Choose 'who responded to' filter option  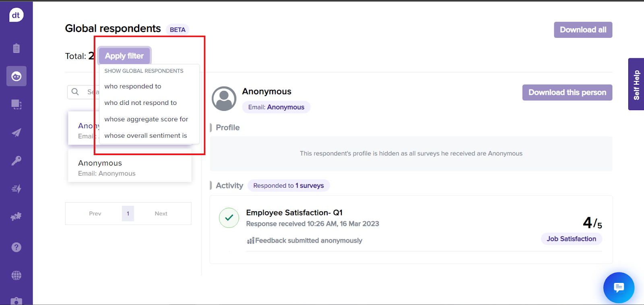click(133, 86)
